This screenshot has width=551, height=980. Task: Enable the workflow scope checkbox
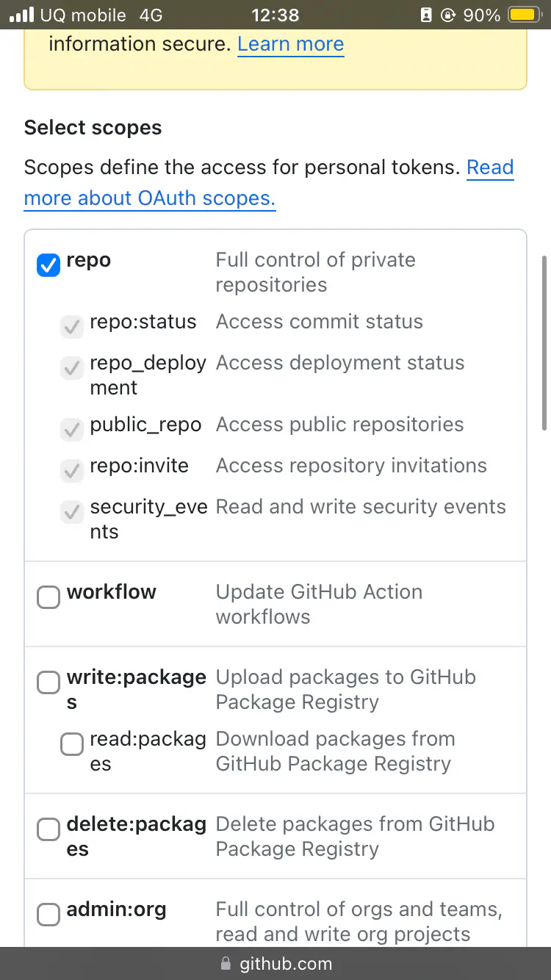(48, 597)
